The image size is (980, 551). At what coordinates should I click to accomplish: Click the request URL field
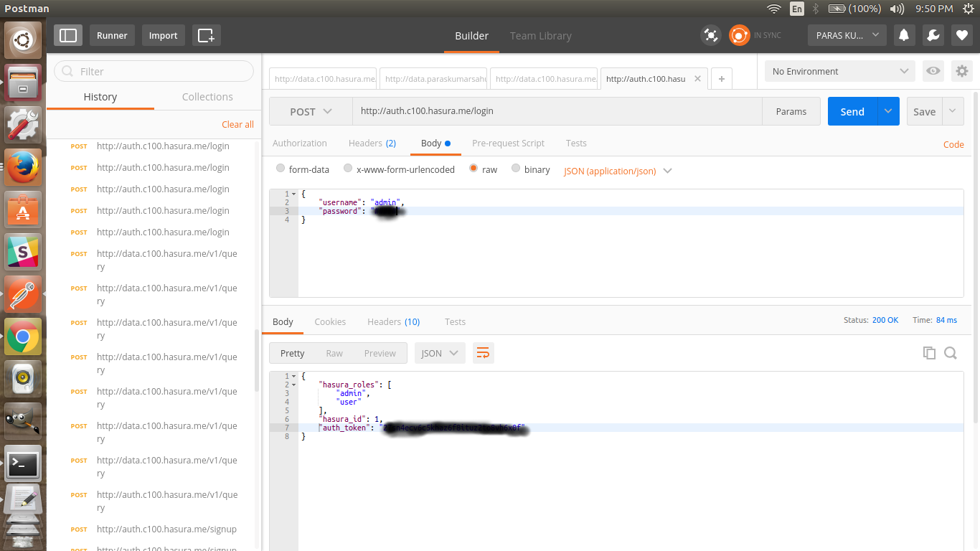(x=557, y=111)
